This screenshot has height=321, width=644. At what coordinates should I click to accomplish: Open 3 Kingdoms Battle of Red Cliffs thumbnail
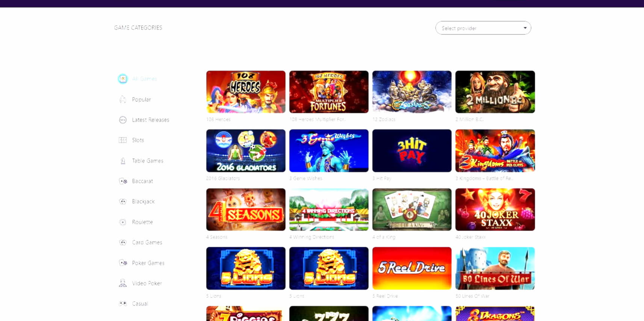click(495, 151)
